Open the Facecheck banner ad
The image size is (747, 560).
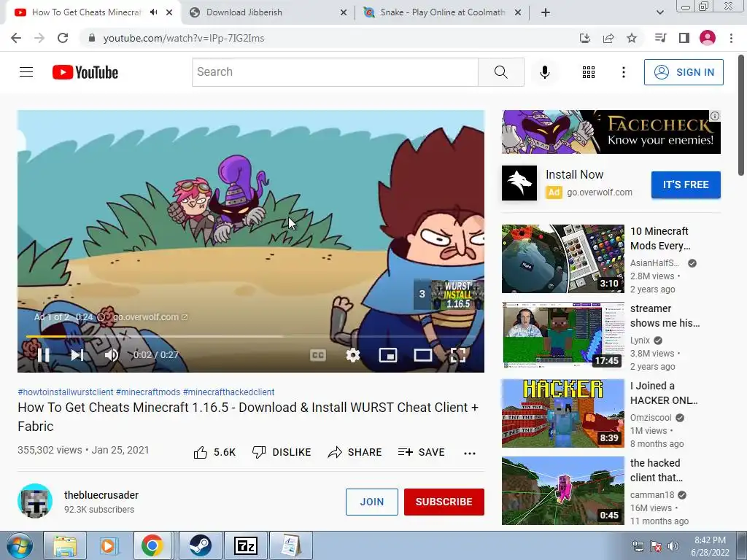coord(611,132)
